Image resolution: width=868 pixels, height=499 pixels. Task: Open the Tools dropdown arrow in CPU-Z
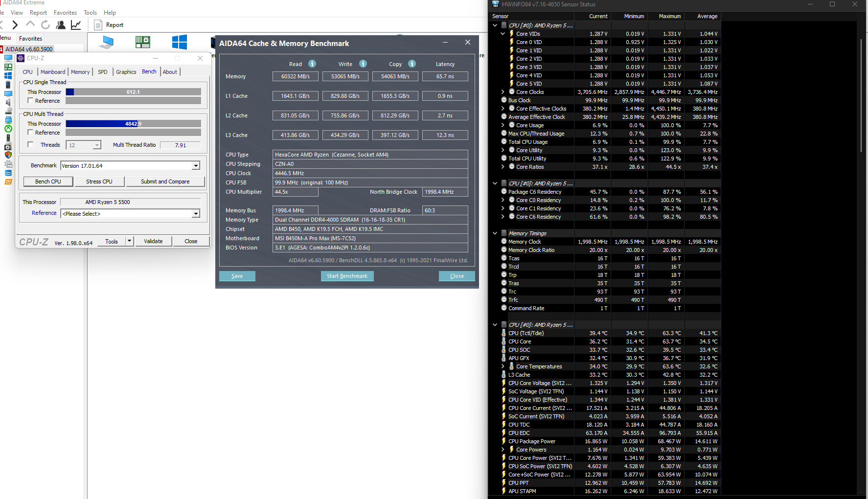[129, 241]
